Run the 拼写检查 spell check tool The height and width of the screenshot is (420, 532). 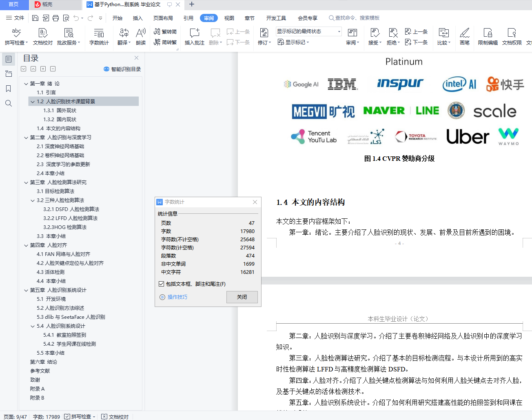point(16,36)
